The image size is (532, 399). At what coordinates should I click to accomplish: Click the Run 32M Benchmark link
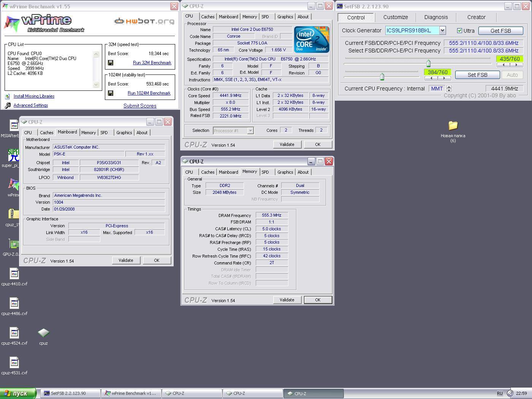tap(152, 63)
